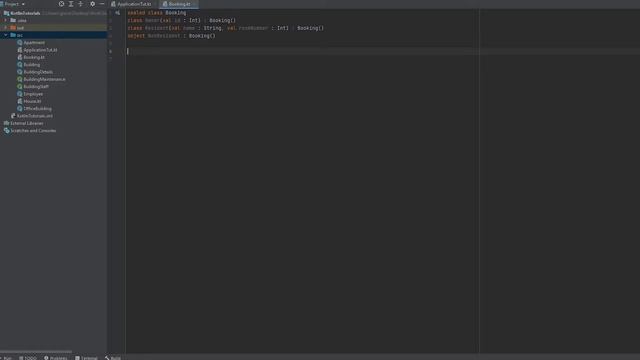
Task: Click the 'object' keyword in the editor
Action: 136,36
